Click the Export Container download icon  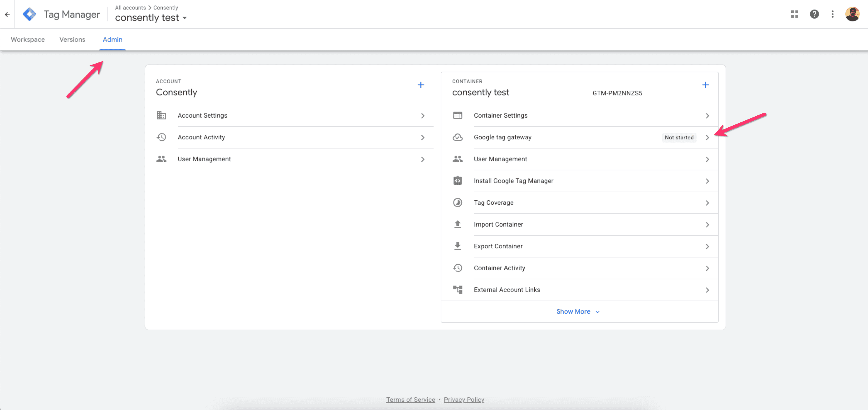457,246
